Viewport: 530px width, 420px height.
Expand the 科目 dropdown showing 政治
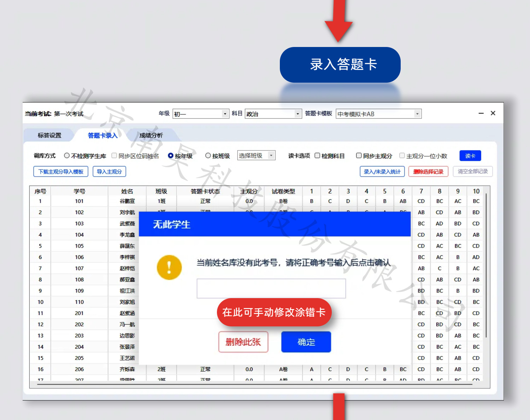(298, 114)
